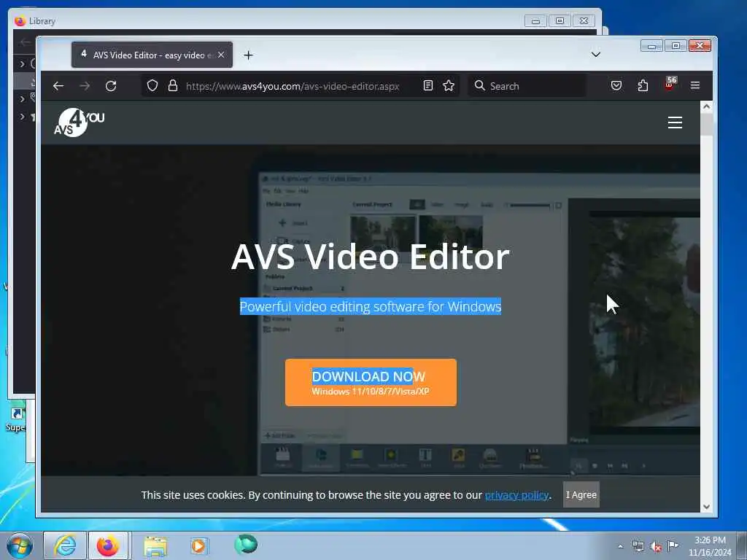Open Windows Media Player from taskbar

[x=199, y=545]
